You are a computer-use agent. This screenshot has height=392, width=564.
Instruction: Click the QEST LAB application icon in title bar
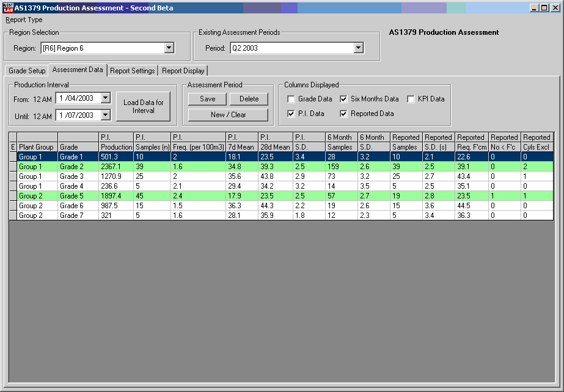(x=8, y=8)
